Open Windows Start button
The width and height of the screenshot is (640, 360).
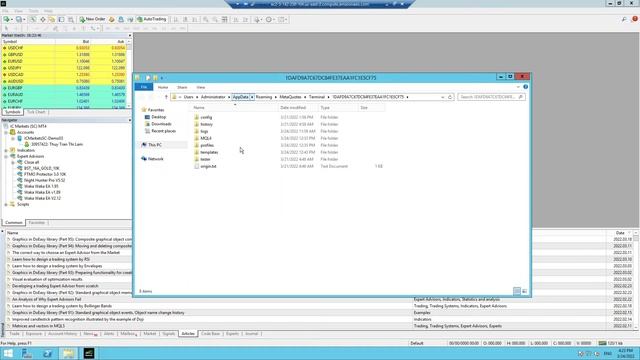[8, 353]
